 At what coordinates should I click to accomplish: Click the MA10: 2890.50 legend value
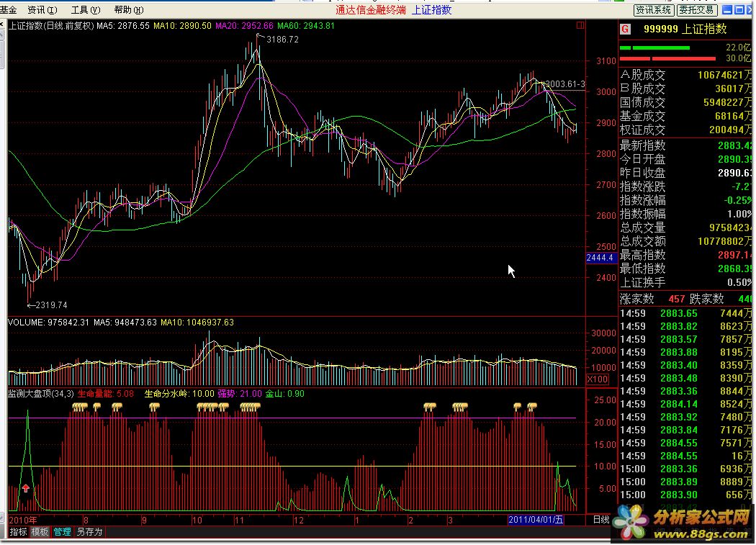point(182,26)
